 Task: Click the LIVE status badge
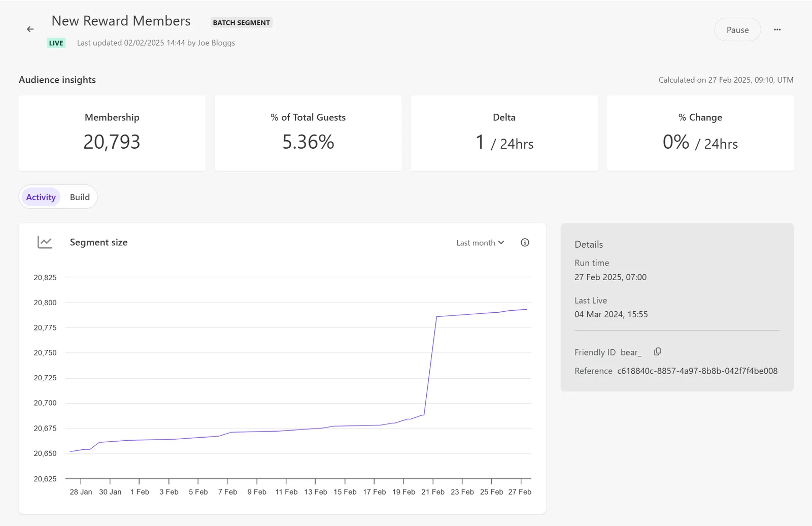pyautogui.click(x=56, y=43)
